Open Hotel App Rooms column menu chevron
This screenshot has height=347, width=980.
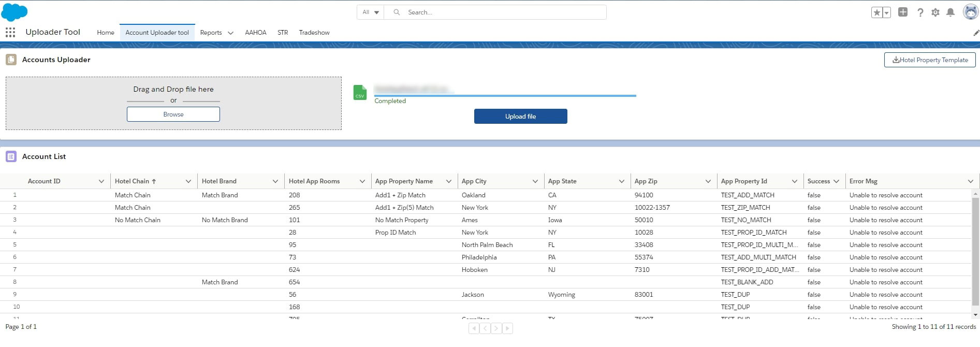point(362,181)
